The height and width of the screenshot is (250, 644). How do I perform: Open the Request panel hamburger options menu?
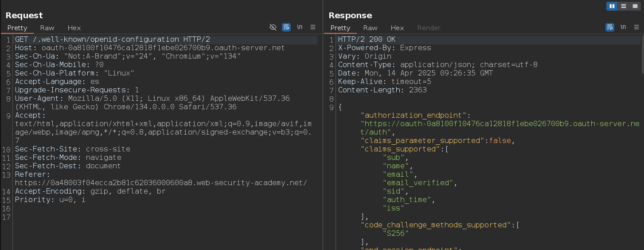click(x=313, y=28)
